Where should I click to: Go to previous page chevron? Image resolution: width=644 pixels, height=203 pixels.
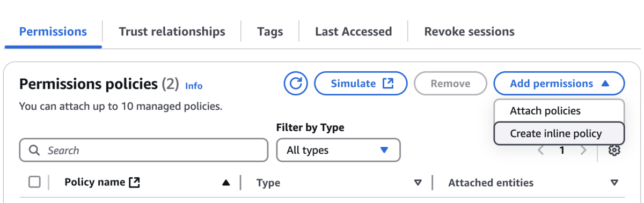(x=541, y=151)
